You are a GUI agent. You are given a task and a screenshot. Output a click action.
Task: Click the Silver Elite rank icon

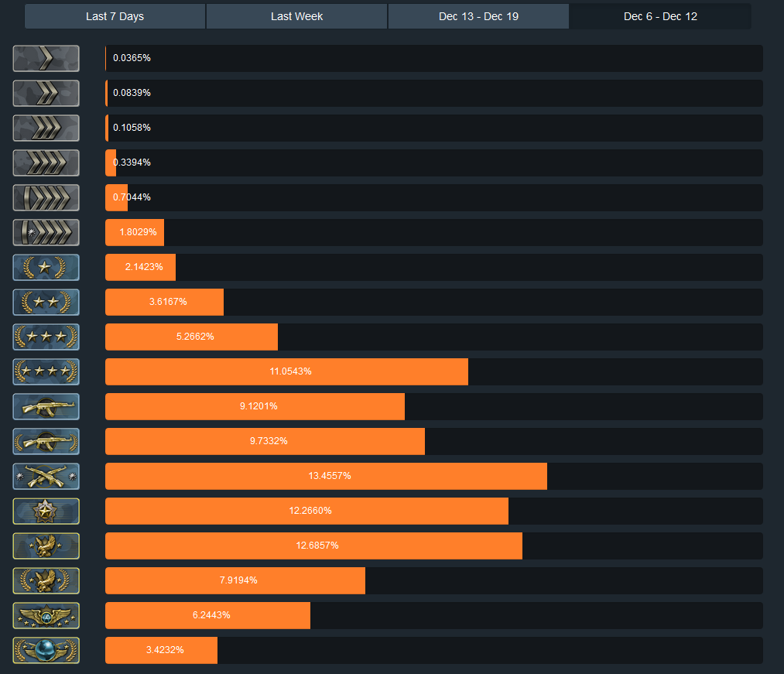(46, 197)
